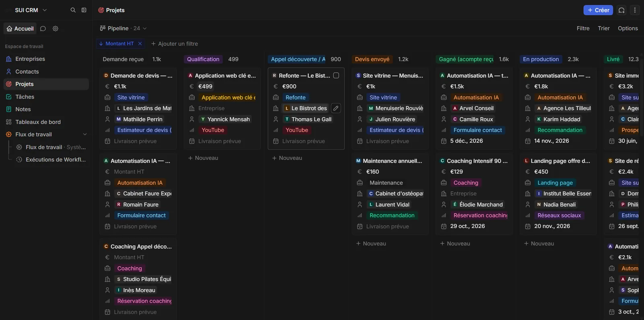Expand the SUI CRM workspace dropdown
Image resolution: width=644 pixels, height=320 pixels.
point(31,10)
